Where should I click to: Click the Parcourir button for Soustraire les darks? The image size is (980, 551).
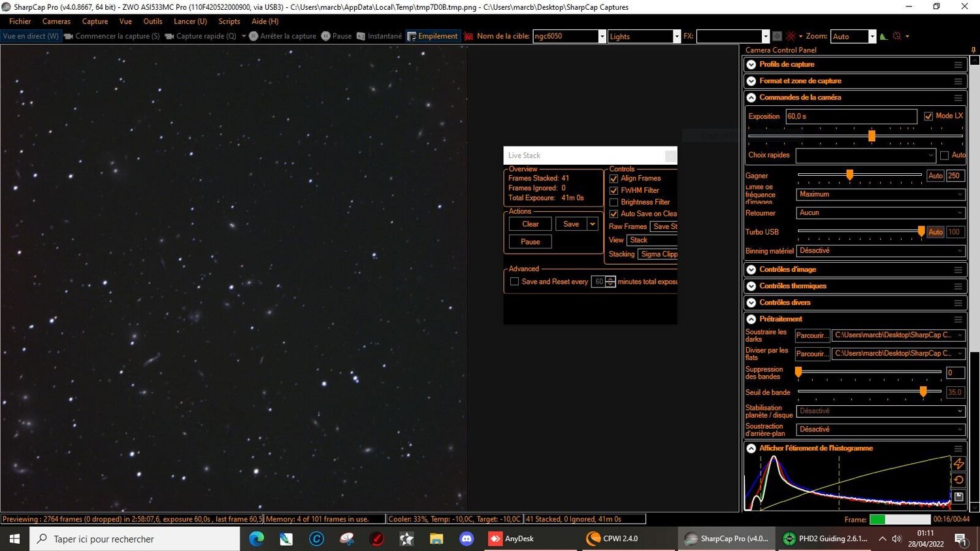click(811, 335)
